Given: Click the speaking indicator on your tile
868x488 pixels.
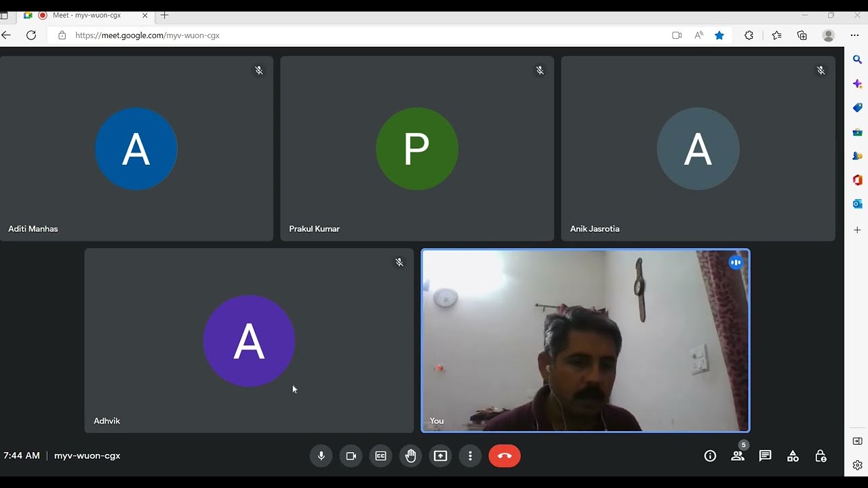Looking at the screenshot, I should coord(736,262).
